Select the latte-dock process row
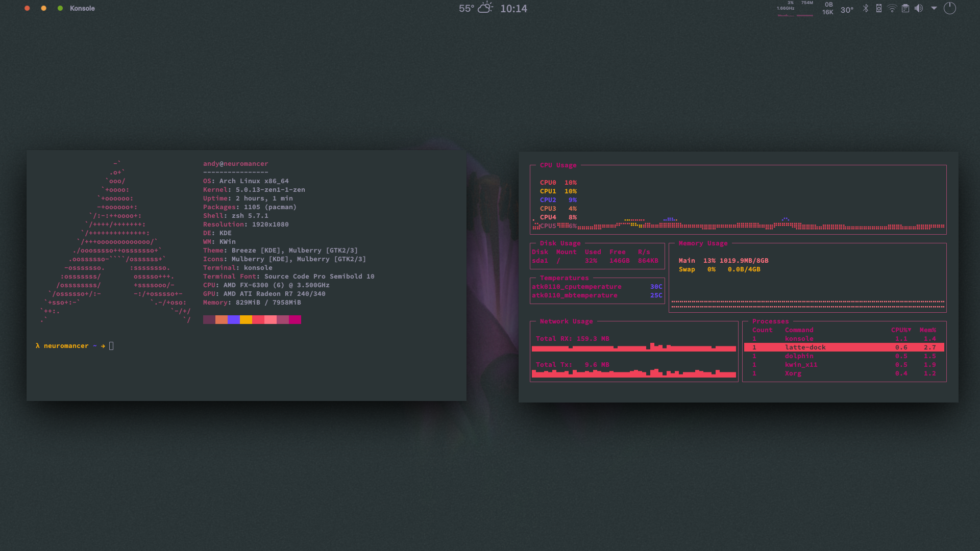 coord(844,347)
